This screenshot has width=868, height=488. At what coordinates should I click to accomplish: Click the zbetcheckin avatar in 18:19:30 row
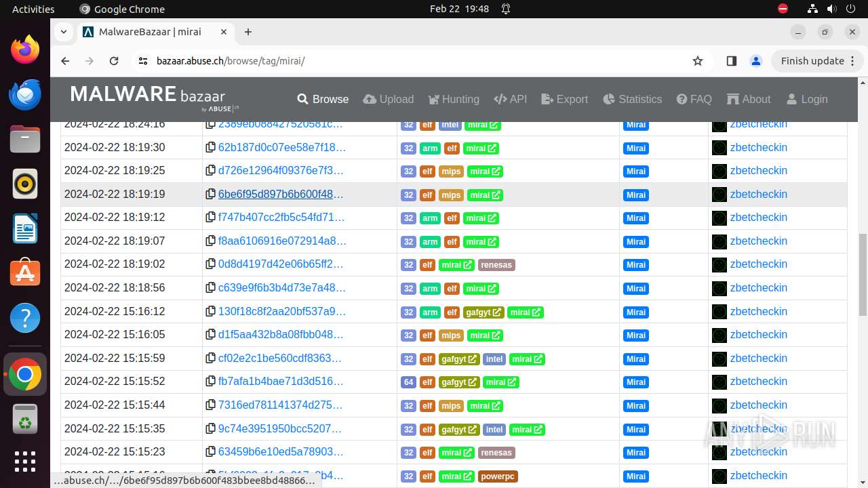point(719,148)
